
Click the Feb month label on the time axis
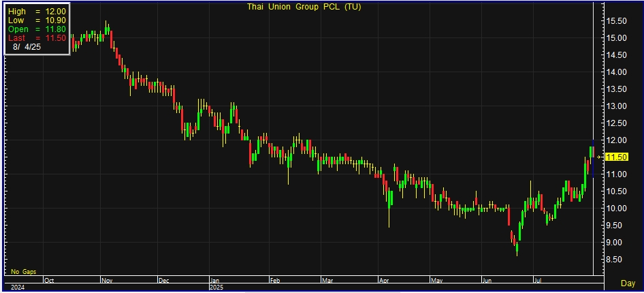tap(275, 281)
